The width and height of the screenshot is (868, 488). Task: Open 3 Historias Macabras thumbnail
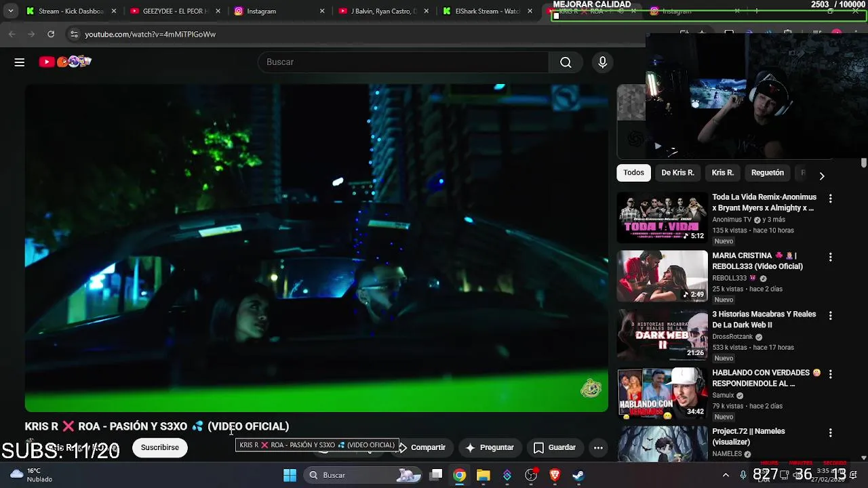click(662, 335)
